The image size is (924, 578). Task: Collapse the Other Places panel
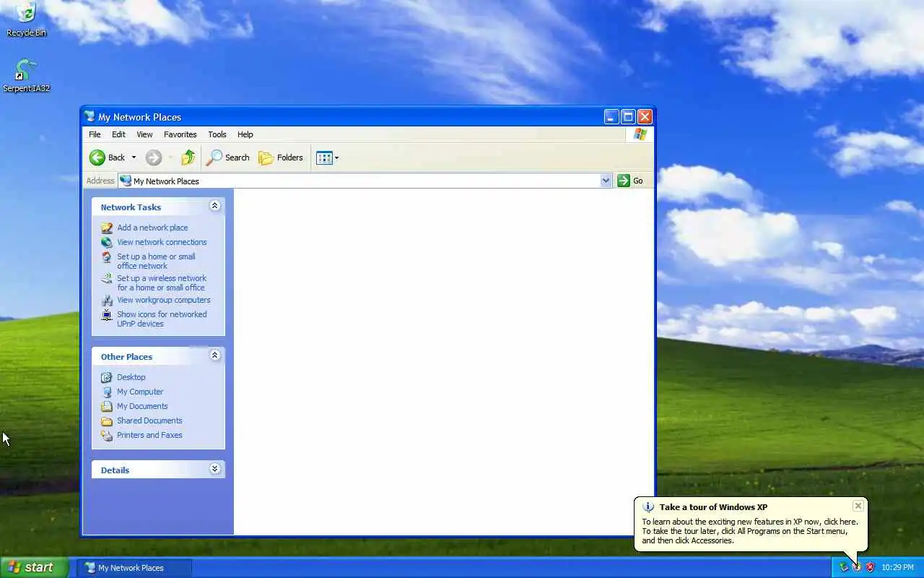214,355
